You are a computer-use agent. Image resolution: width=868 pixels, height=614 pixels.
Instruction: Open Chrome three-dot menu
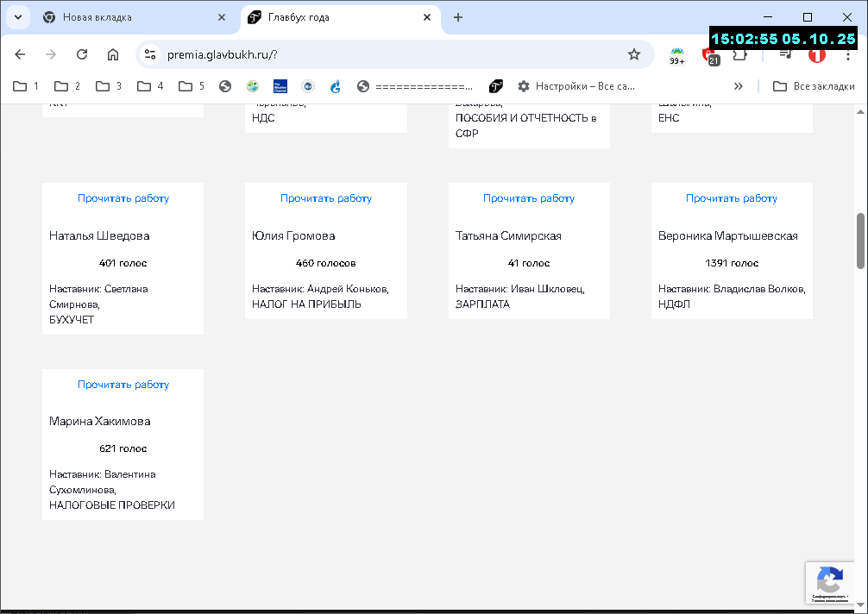[848, 54]
